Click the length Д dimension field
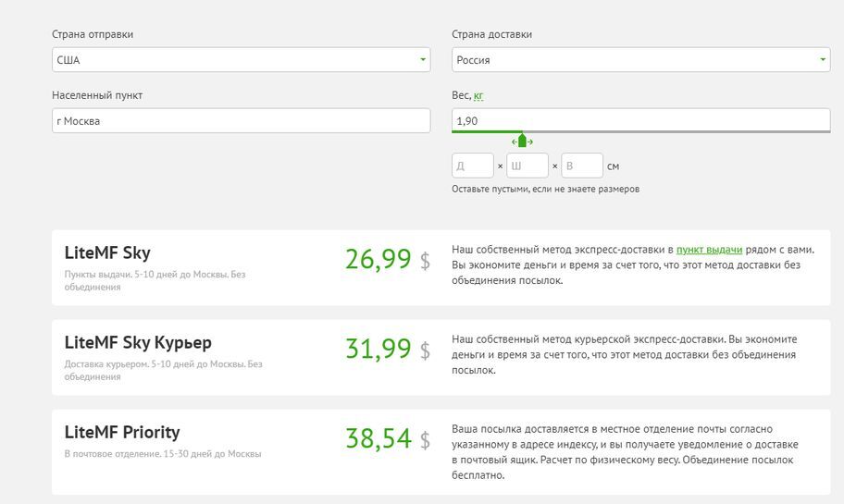This screenshot has height=504, width=844. (472, 166)
